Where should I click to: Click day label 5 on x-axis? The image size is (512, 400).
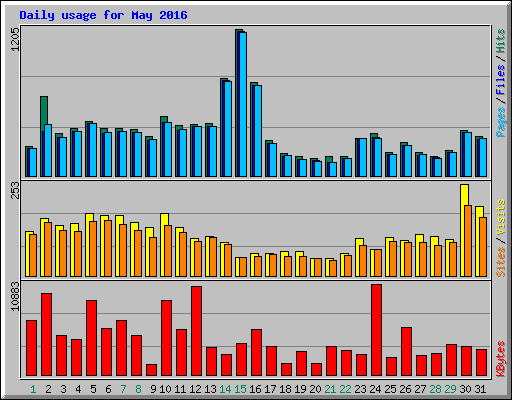[93, 389]
